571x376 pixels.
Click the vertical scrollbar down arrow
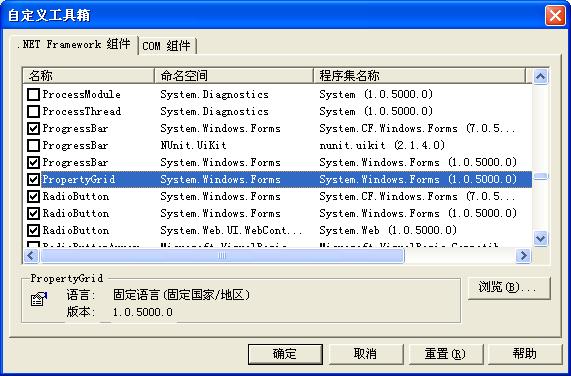tap(540, 238)
